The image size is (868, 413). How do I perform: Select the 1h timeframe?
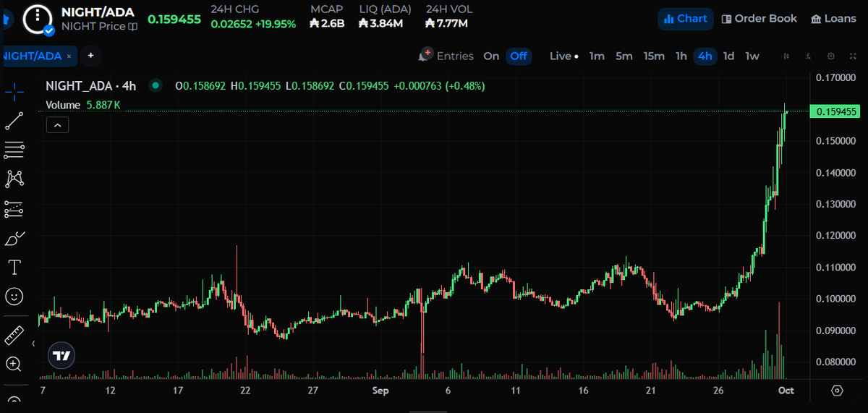coord(681,56)
